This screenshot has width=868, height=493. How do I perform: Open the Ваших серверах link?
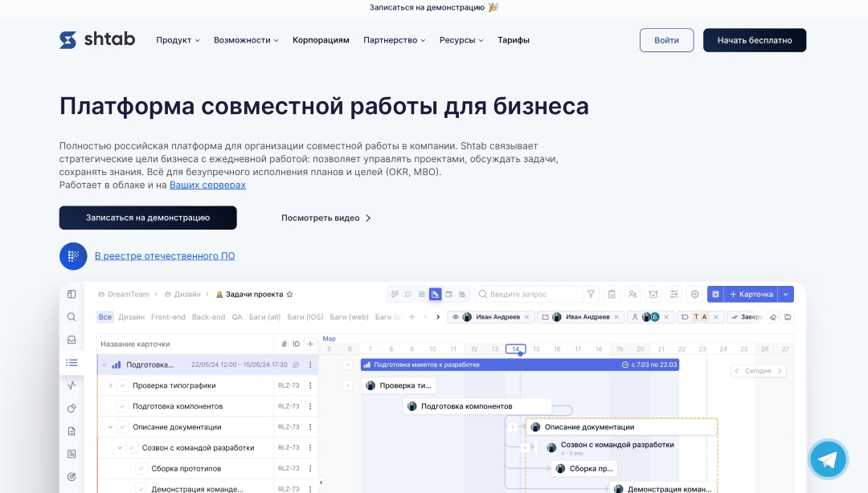point(207,185)
